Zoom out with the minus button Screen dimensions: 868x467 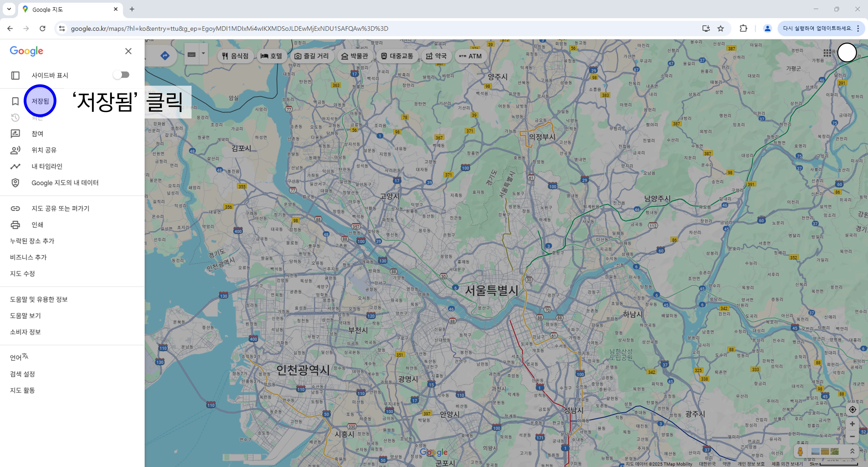click(852, 437)
